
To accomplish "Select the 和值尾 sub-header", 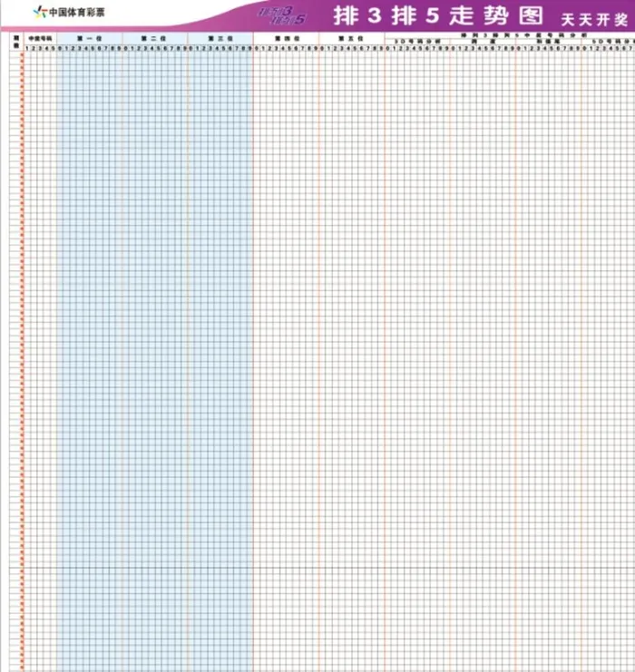I will point(548,42).
